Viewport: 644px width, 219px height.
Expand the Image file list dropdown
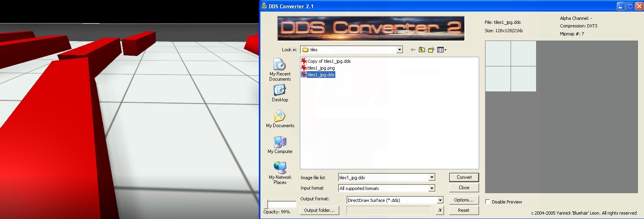(432, 178)
